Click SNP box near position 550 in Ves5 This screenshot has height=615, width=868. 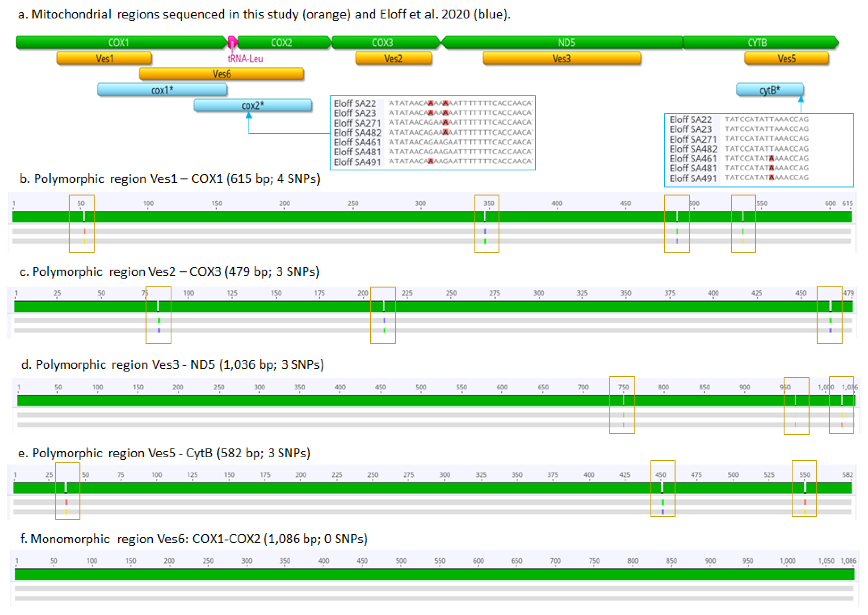point(804,489)
